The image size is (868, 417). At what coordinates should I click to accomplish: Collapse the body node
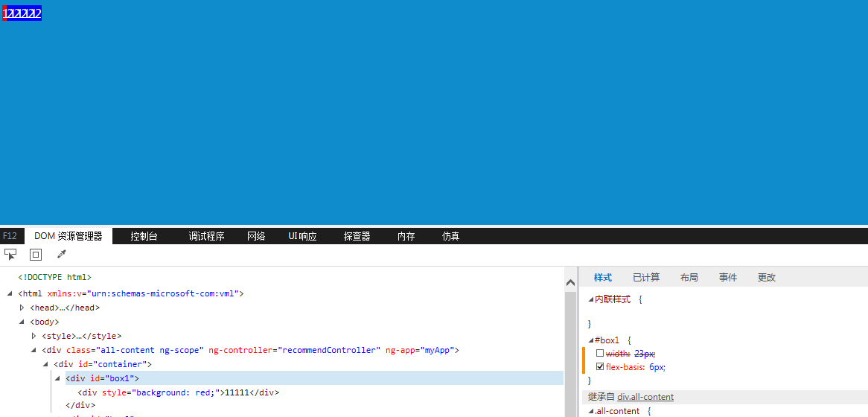22,322
